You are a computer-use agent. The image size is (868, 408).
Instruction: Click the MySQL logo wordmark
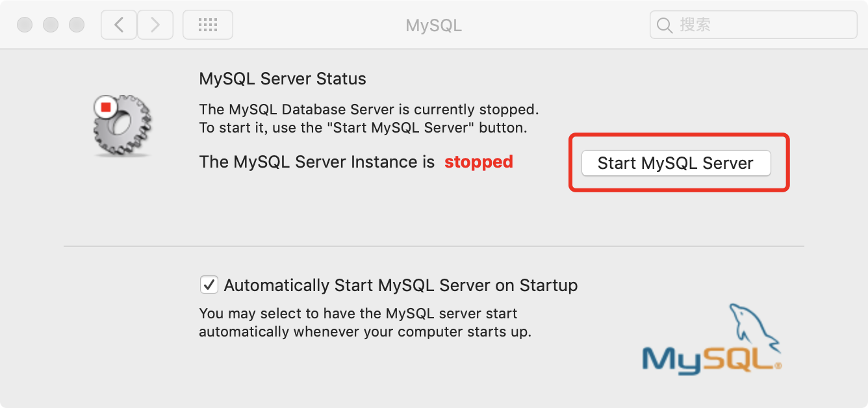tap(710, 358)
